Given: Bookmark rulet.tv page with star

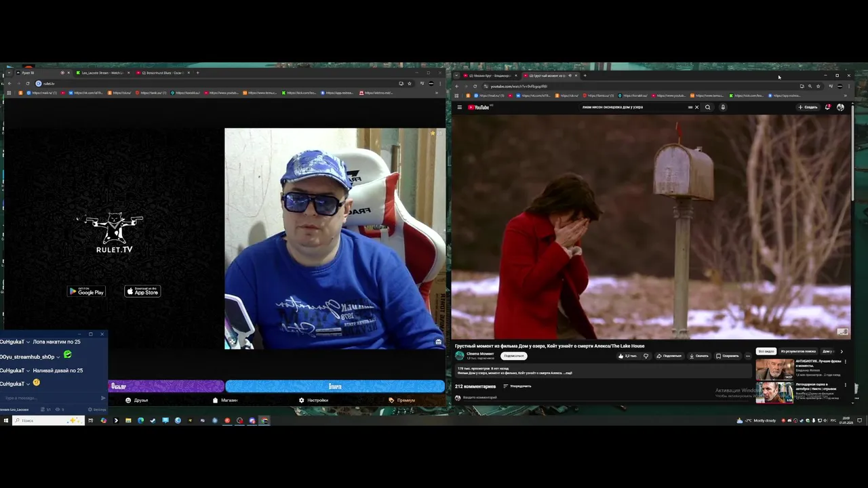Looking at the screenshot, I should pos(410,83).
